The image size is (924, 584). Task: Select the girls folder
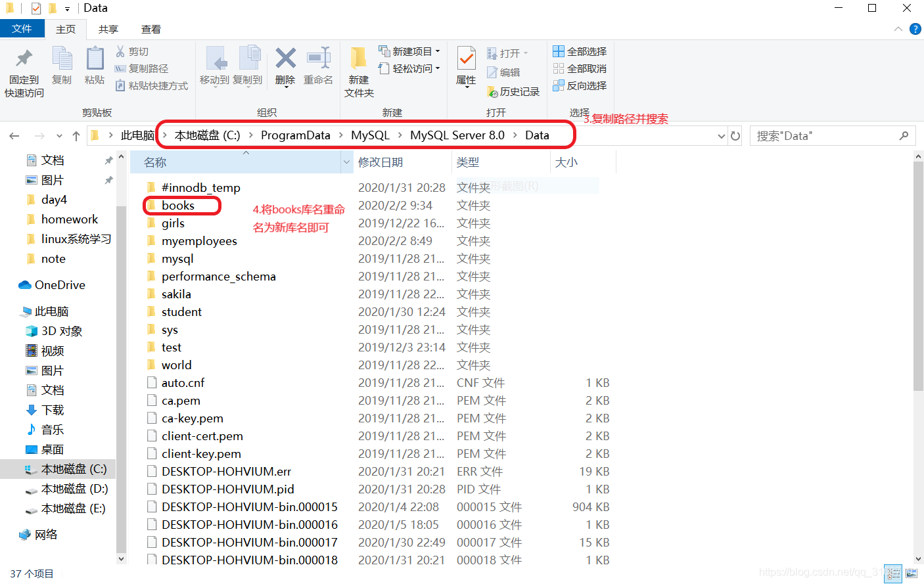173,223
